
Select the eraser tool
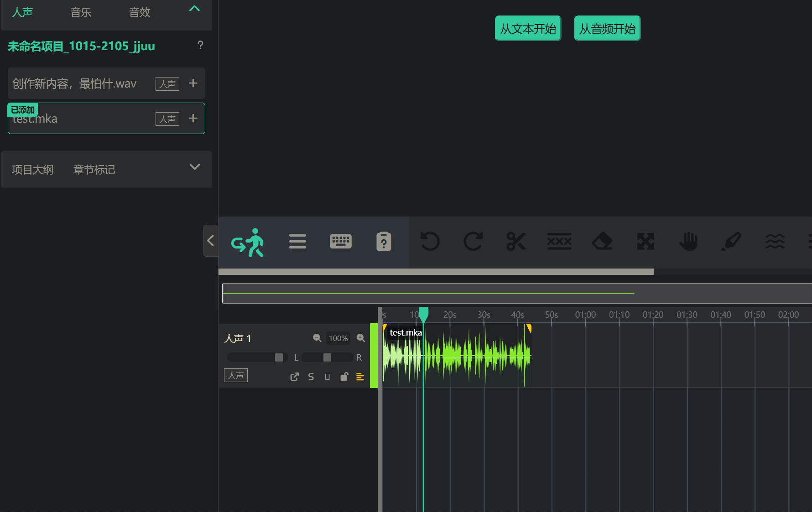click(602, 241)
